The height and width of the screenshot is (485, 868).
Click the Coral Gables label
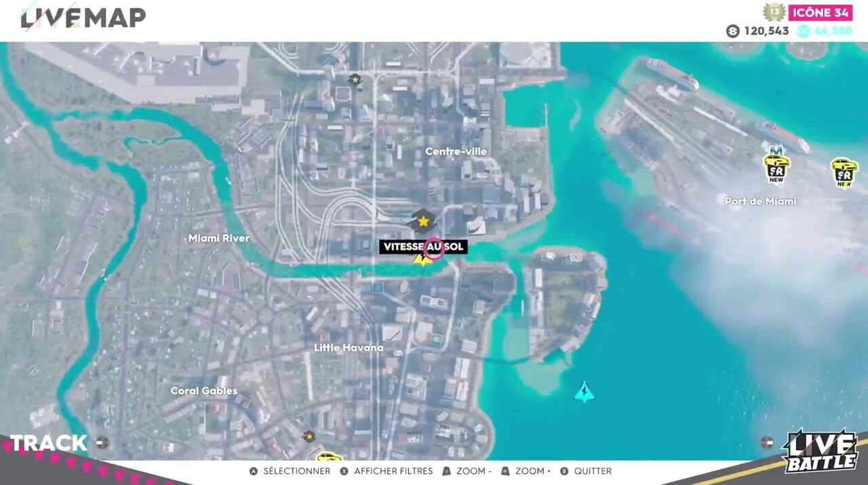pos(204,391)
